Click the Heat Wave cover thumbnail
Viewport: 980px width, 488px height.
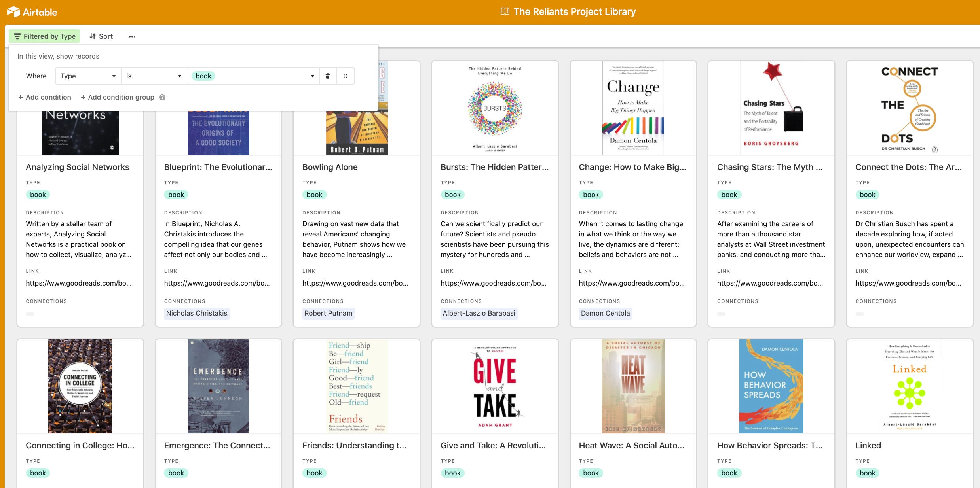(x=633, y=386)
